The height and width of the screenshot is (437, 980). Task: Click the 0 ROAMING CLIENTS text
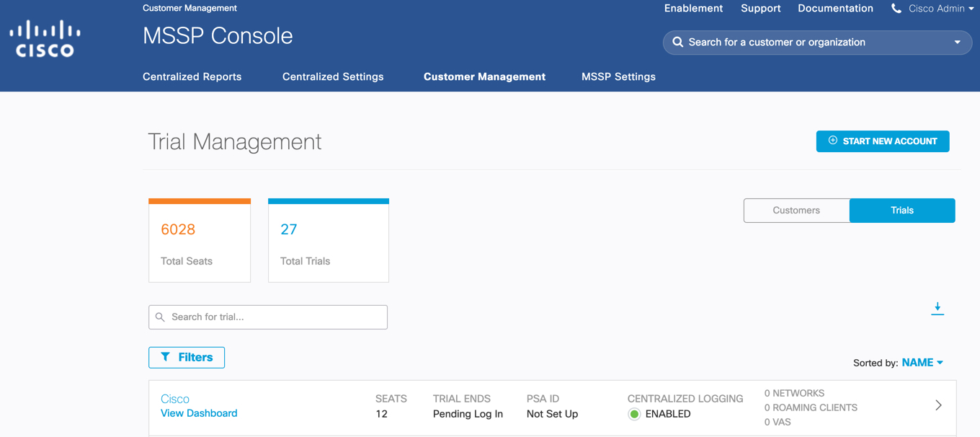click(811, 407)
